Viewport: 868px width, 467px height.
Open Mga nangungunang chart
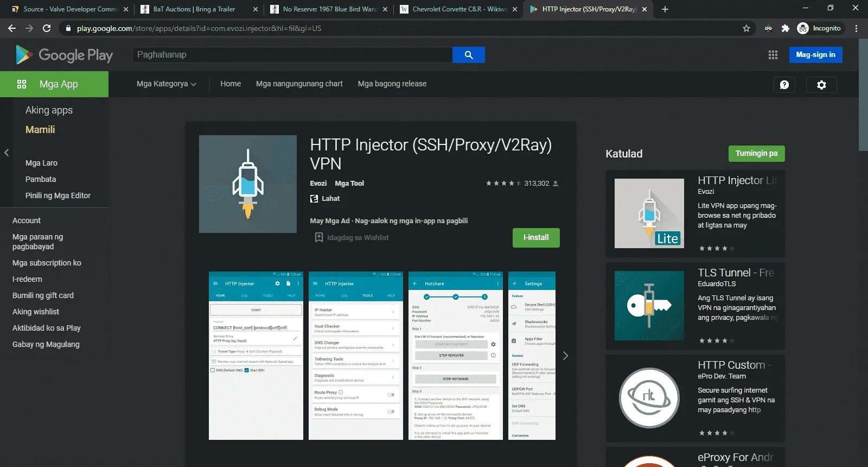[x=299, y=84]
